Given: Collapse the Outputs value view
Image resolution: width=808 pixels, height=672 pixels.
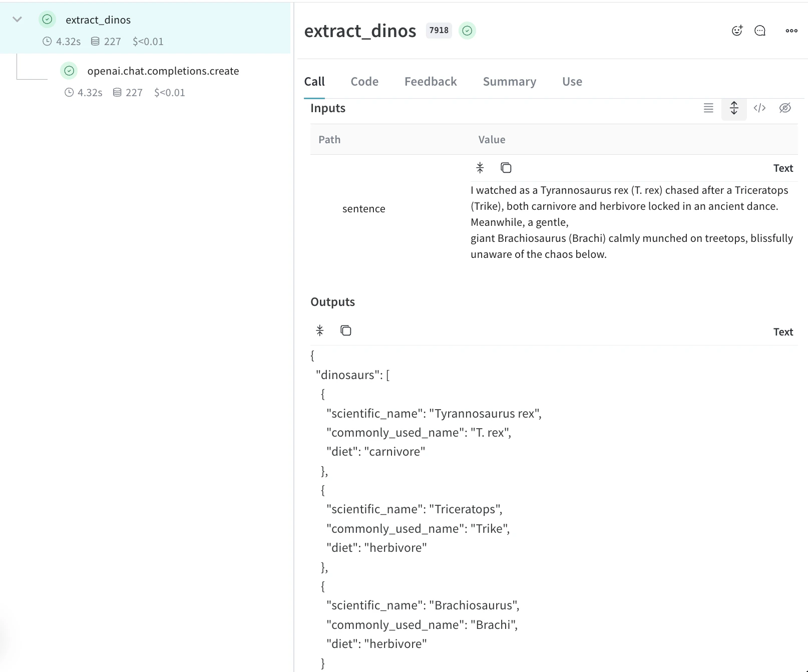Looking at the screenshot, I should [x=320, y=330].
